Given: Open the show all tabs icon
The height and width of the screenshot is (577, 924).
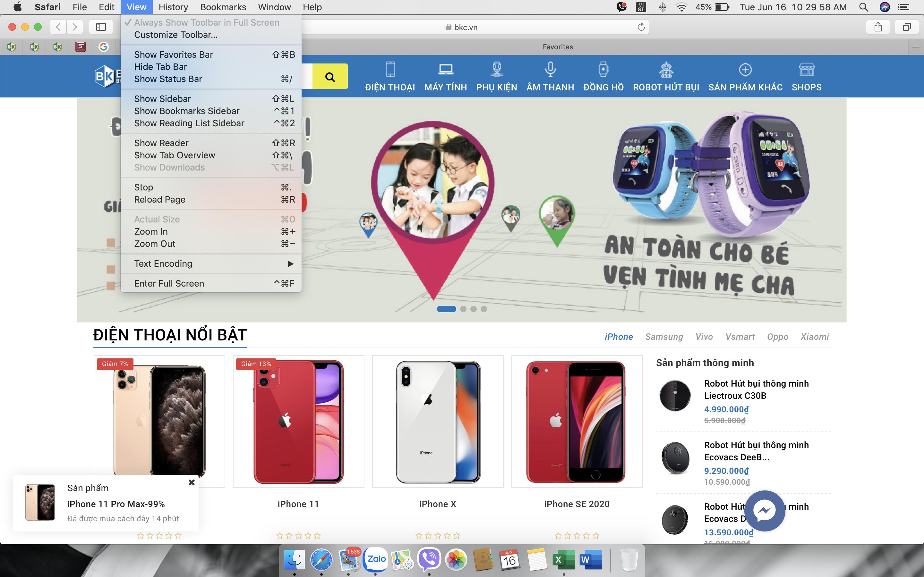Looking at the screenshot, I should [x=906, y=27].
